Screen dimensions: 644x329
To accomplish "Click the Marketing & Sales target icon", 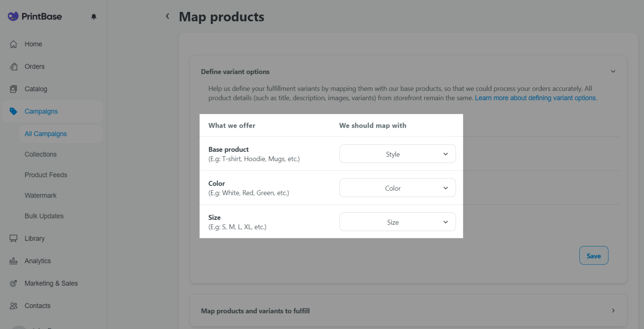I will point(13,283).
